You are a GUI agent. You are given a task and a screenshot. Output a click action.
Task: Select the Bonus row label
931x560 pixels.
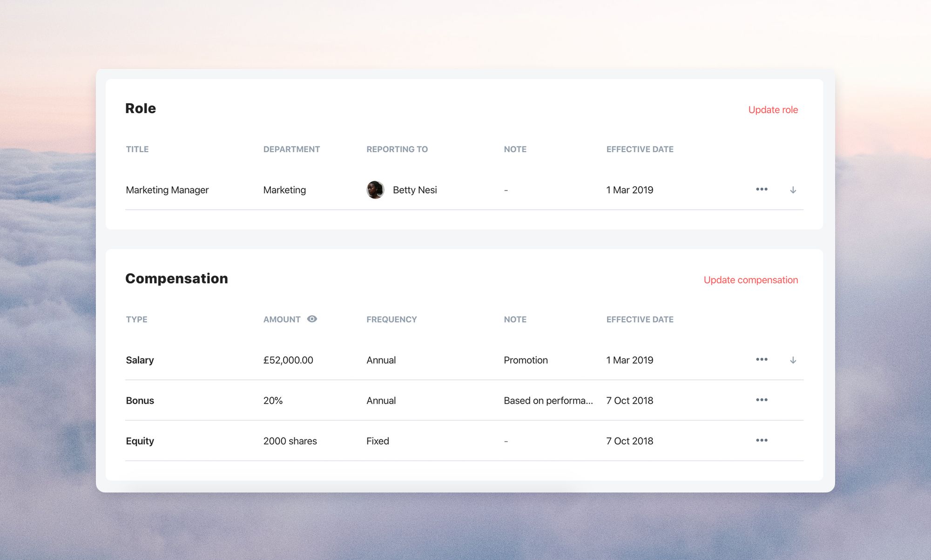[x=140, y=401]
